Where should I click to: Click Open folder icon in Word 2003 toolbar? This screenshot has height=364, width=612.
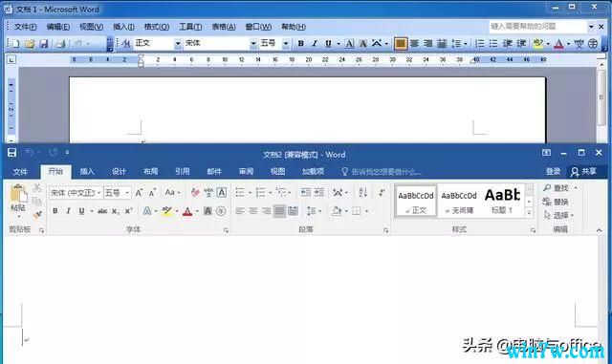pyautogui.click(x=30, y=44)
